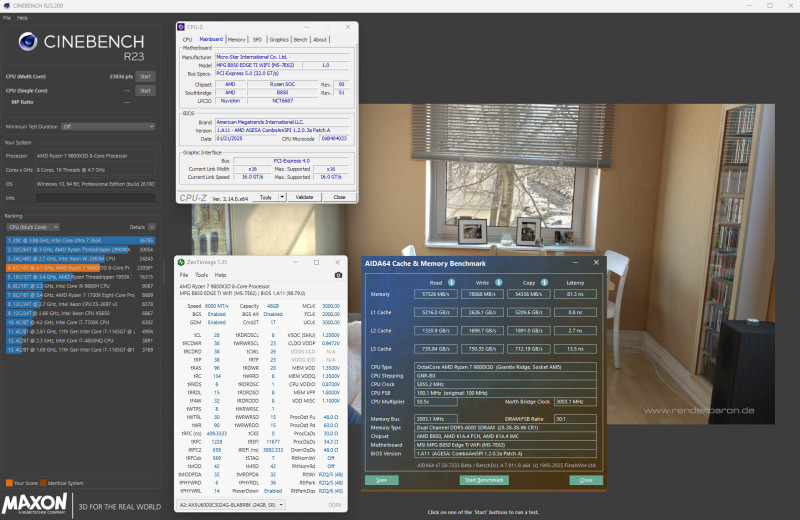Start the CPU (Multi Core) test
Image resolution: width=800 pixels, height=520 pixels.
[145, 77]
